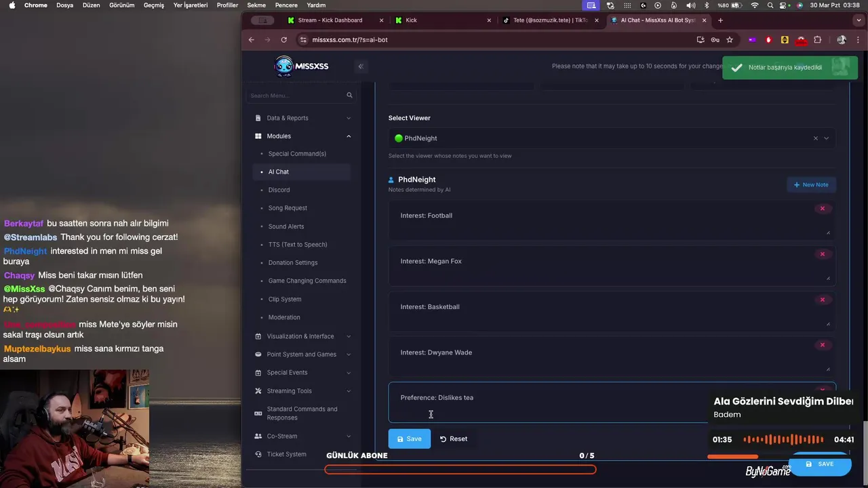Click the Chrome address bar URL
868x488 pixels.
[350, 40]
